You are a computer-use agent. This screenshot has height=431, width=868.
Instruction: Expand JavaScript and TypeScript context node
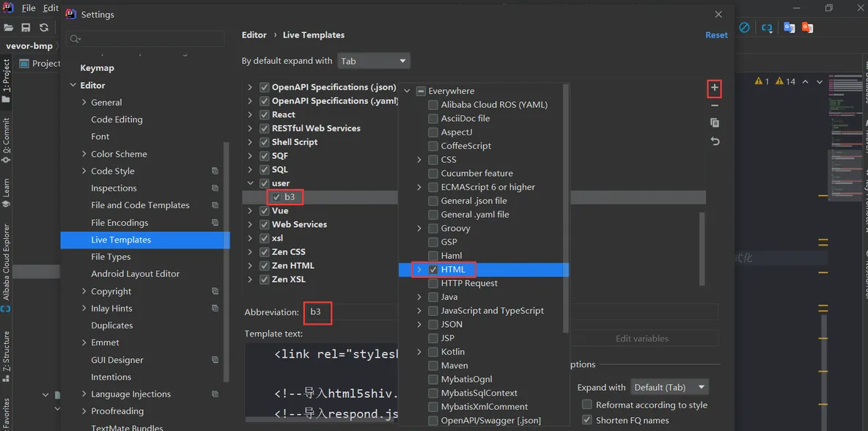[419, 310]
